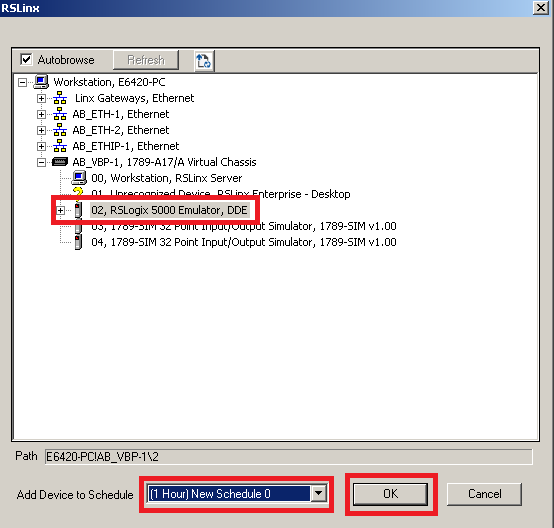Collapse the AB_VBP-1 Virtual Chassis node

coord(41,163)
